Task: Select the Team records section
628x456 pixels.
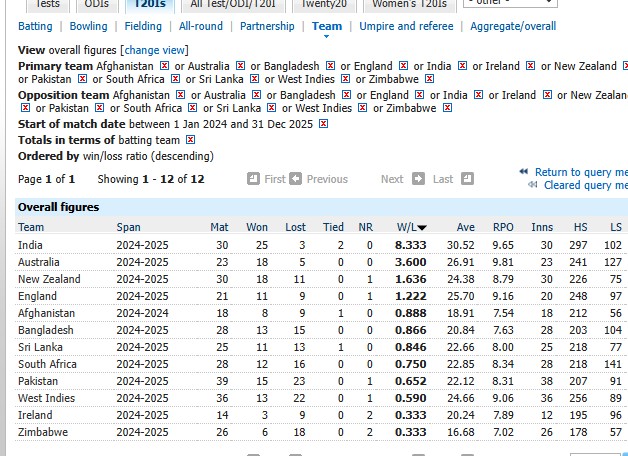Action: (x=327, y=26)
